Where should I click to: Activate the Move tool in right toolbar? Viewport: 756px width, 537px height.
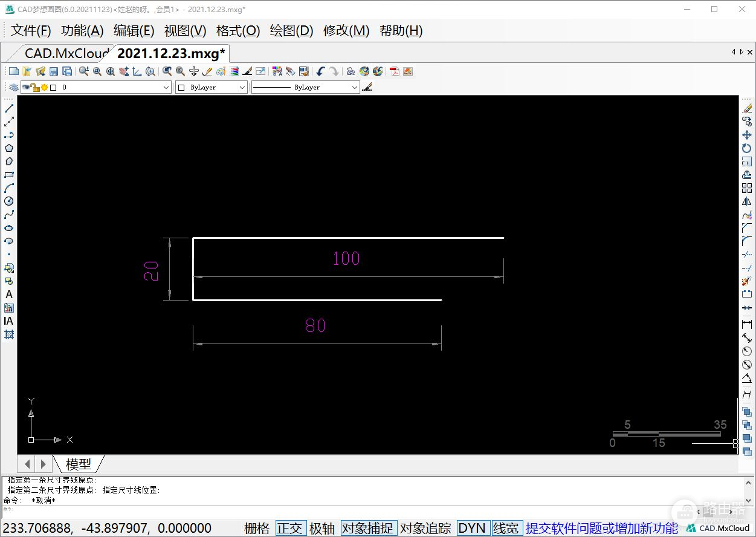747,135
